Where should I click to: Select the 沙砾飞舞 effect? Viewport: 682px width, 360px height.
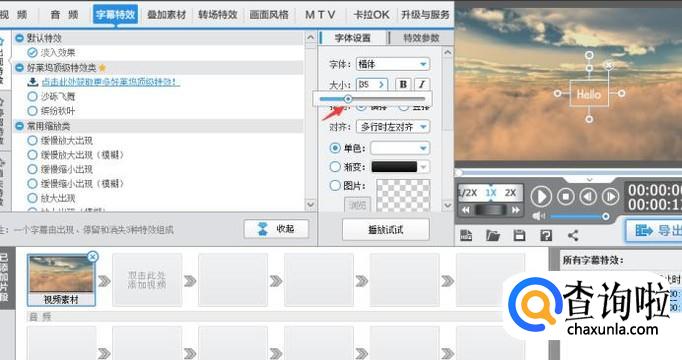point(32,96)
